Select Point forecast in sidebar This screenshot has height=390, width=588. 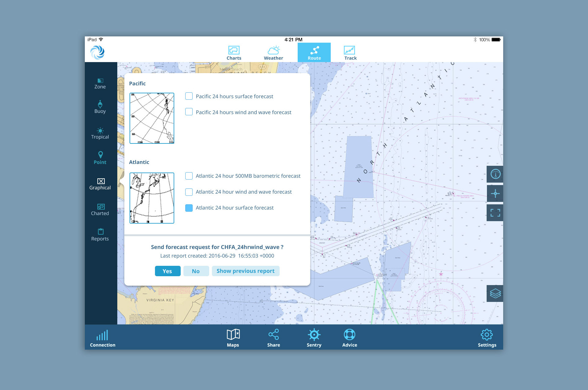(100, 158)
